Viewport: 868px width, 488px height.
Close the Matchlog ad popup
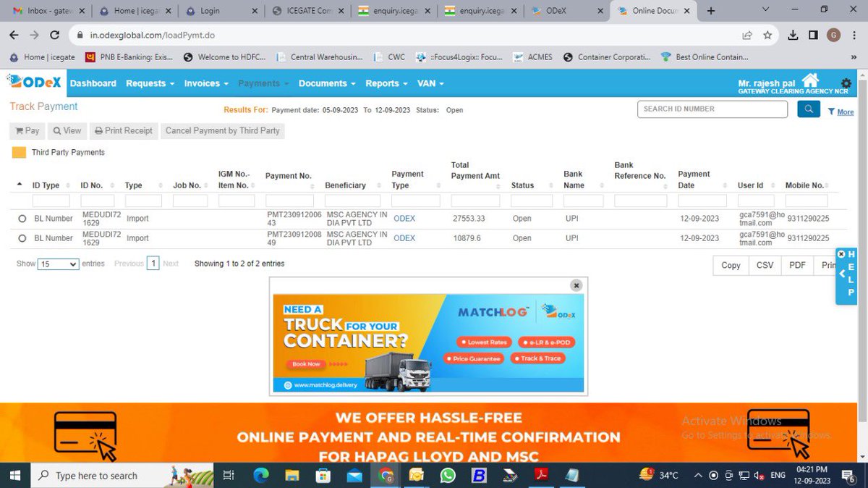click(x=576, y=285)
